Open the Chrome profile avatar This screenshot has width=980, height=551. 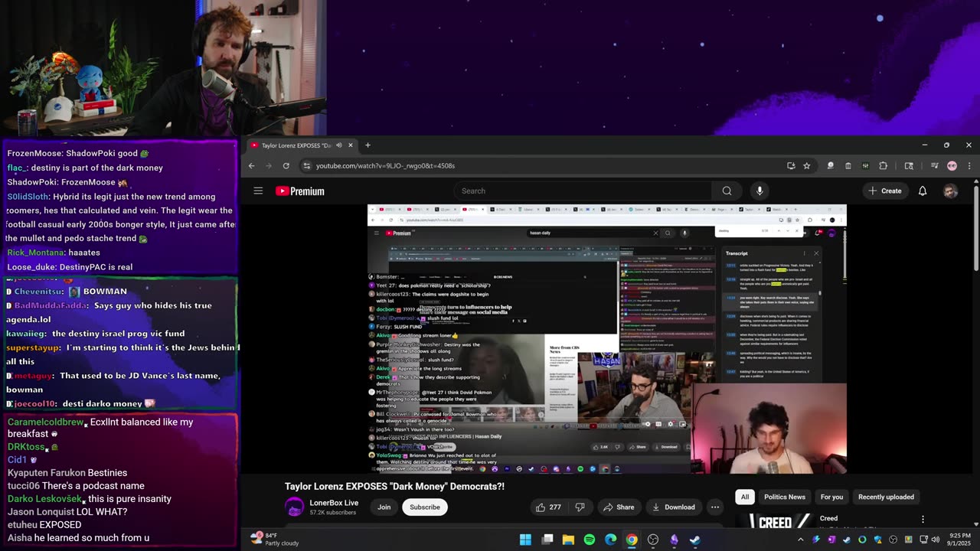pyautogui.click(x=952, y=165)
